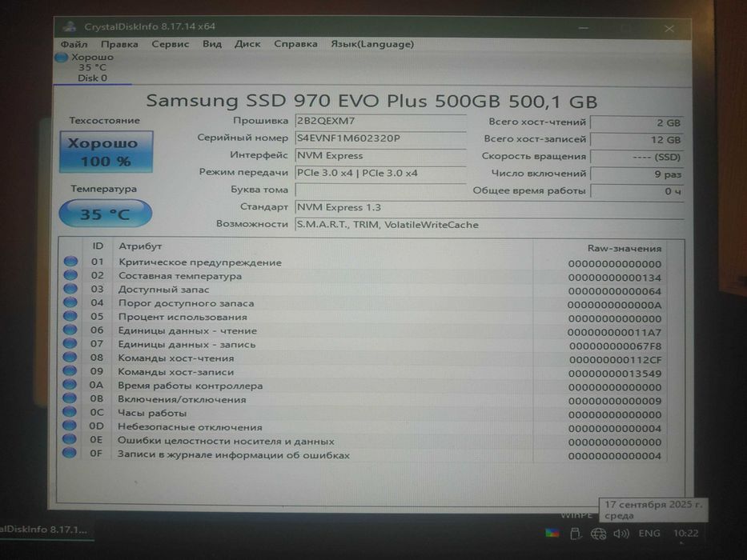Image resolution: width=747 pixels, height=560 pixels.
Task: Click the CrystalDiskInfo title bar icon
Action: [70, 26]
